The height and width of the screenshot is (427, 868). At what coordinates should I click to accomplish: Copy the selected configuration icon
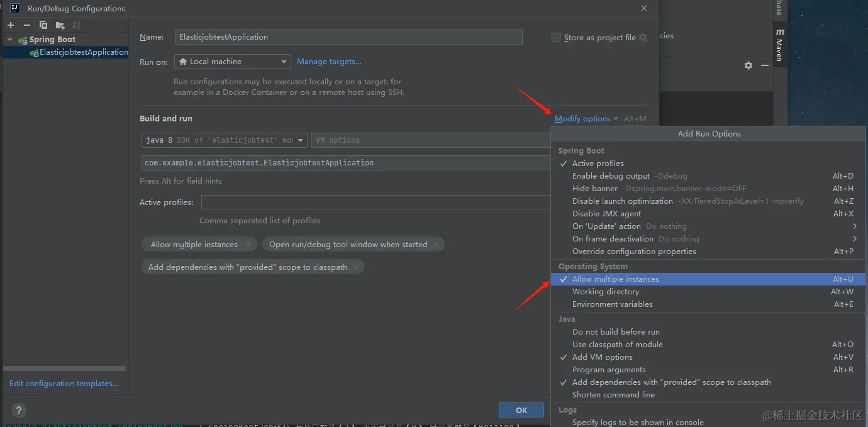tap(43, 25)
